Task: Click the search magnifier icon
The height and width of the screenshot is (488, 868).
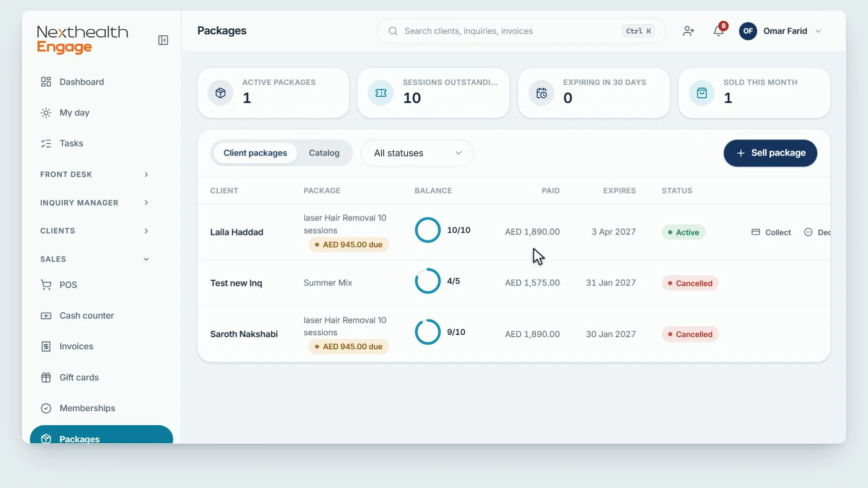Action: click(x=393, y=31)
